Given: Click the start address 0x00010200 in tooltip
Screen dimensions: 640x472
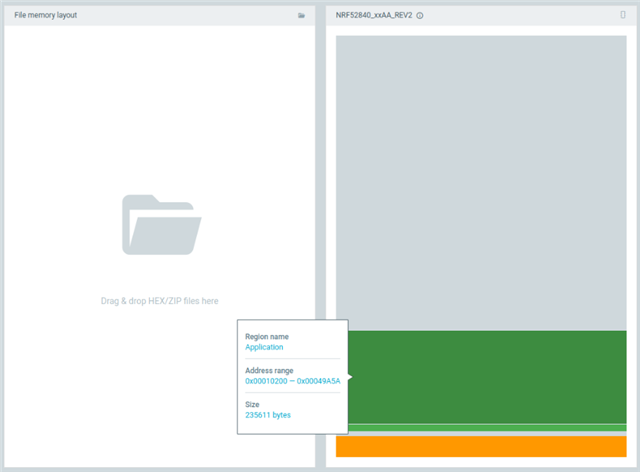Looking at the screenshot, I should (267, 381).
